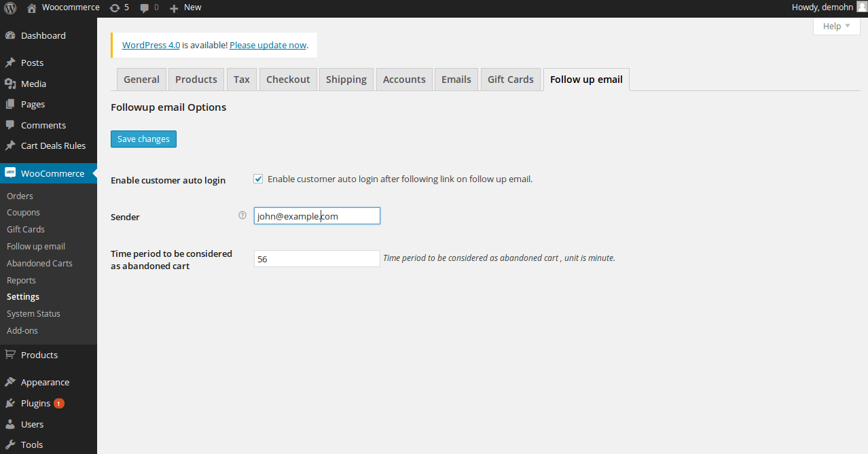Focus the abandoned cart time period field
This screenshot has width=868, height=454.
[x=317, y=259]
